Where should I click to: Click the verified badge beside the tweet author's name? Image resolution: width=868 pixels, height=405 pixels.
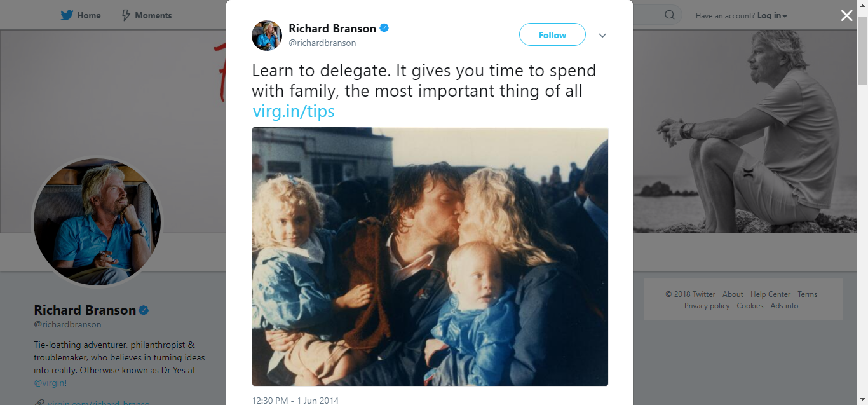tap(384, 28)
